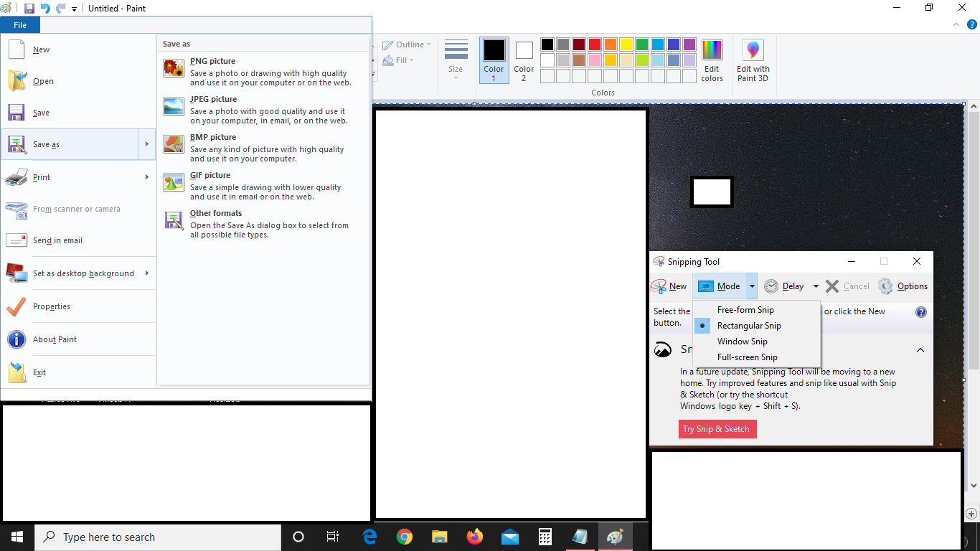Click the Cancel icon in Snipping Tool
980x551 pixels.
[x=831, y=286]
